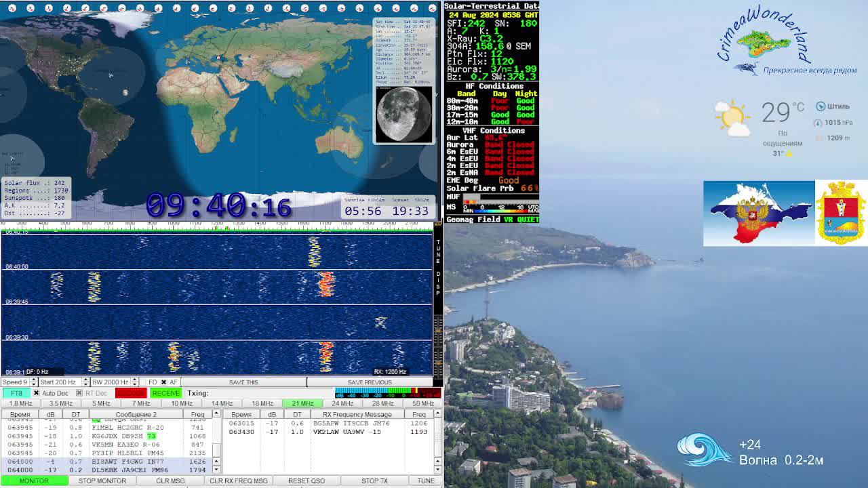Screen dimensions: 868x488
Task: Select the 3.5 MHz band
Action: pyautogui.click(x=60, y=404)
